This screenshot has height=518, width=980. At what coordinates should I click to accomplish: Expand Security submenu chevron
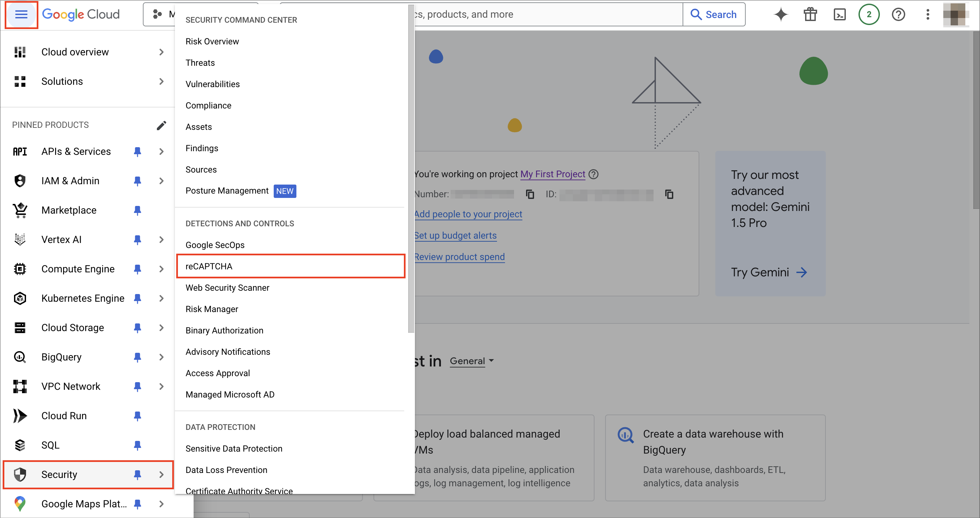point(161,475)
